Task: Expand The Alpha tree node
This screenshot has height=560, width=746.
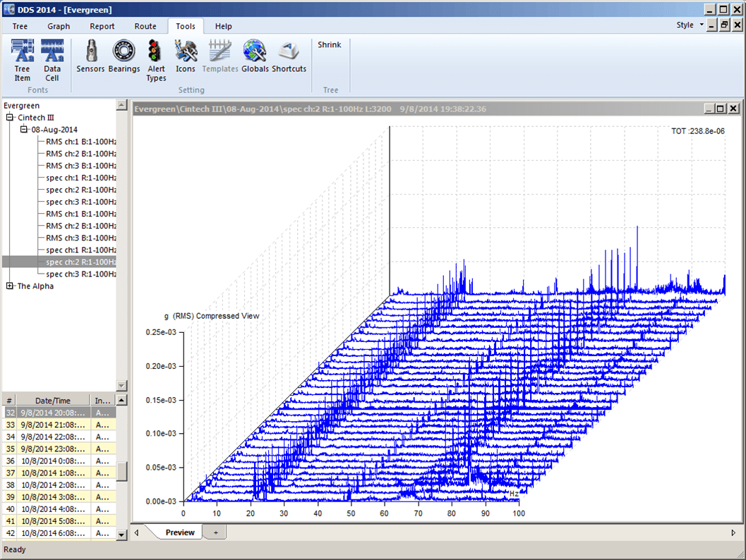Action: pos(10,286)
